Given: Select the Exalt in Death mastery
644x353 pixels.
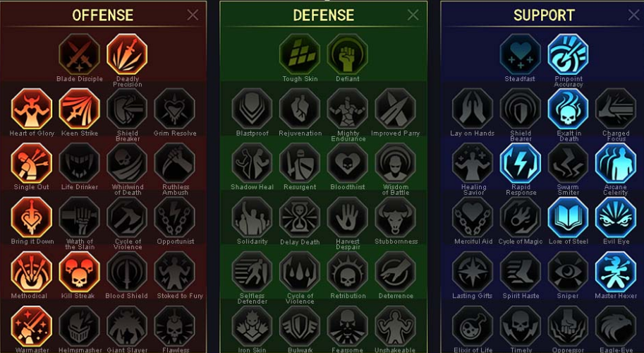Looking at the screenshot, I should [568, 109].
